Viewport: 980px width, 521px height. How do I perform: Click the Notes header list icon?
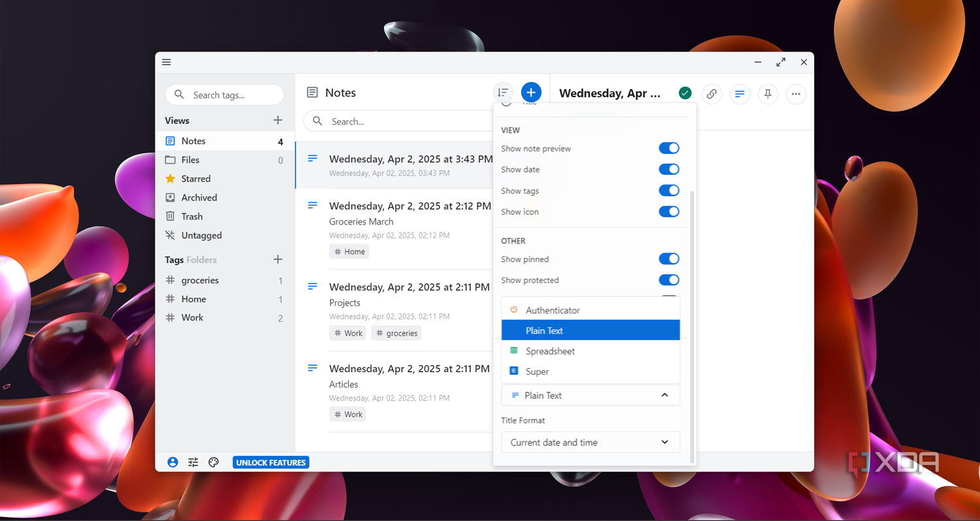click(x=313, y=93)
